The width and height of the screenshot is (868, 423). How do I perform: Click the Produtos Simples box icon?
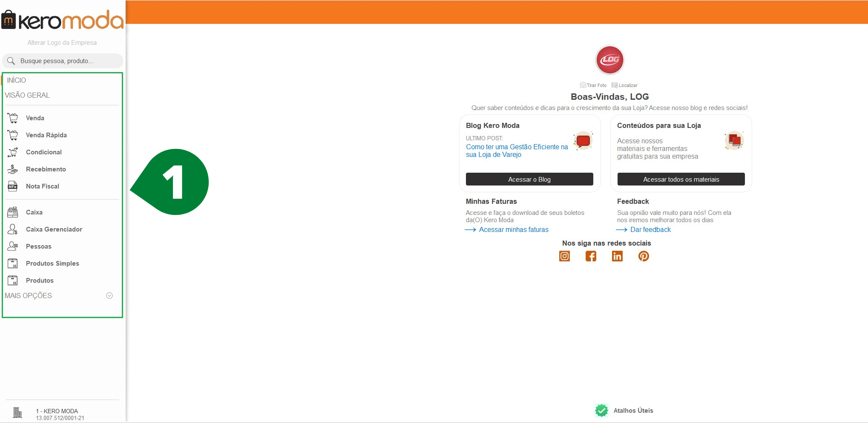[x=13, y=263]
